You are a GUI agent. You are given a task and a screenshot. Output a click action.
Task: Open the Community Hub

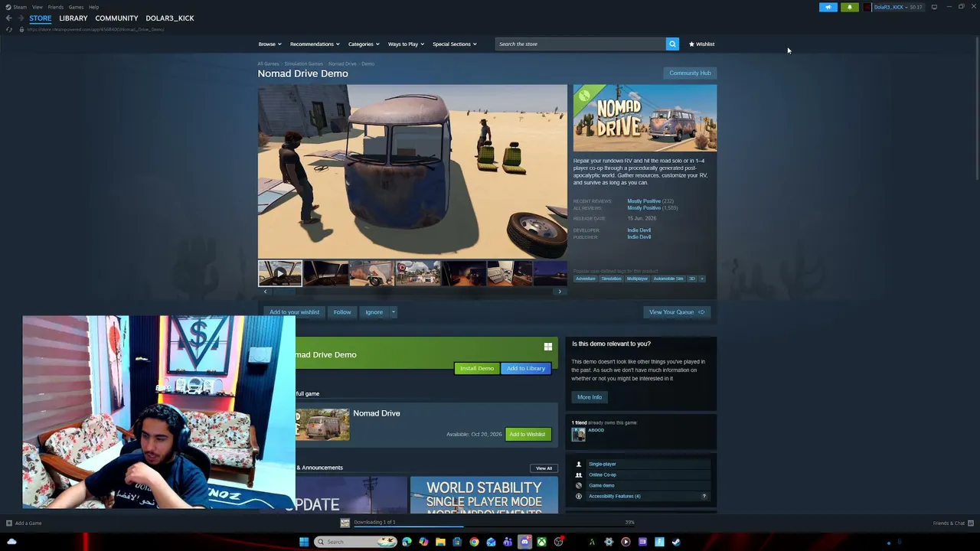click(x=690, y=73)
